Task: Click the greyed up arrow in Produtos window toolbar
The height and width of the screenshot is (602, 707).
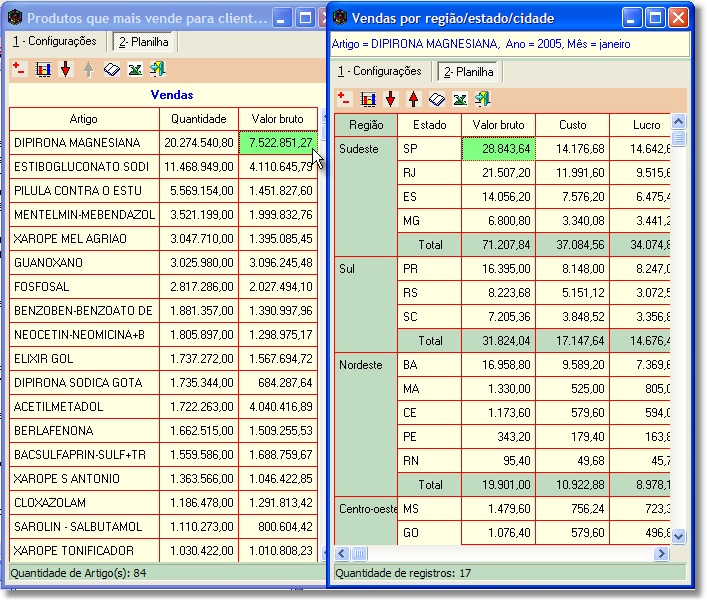Action: 88,69
